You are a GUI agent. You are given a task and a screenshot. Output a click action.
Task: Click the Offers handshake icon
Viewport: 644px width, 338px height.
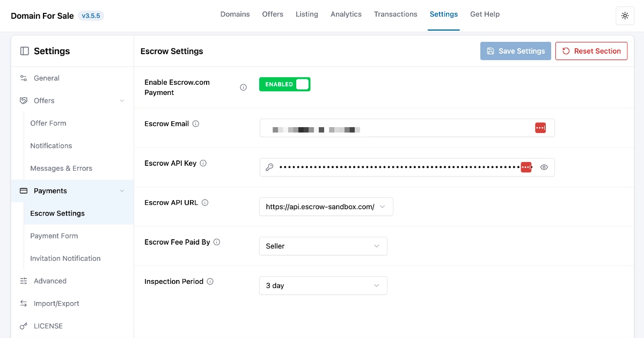click(x=24, y=101)
